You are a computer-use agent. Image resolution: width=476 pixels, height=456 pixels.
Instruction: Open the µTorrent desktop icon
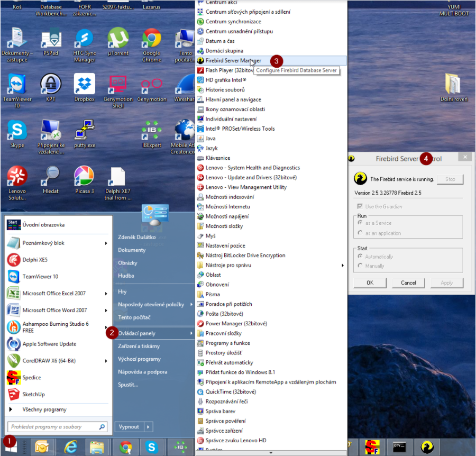point(118,39)
